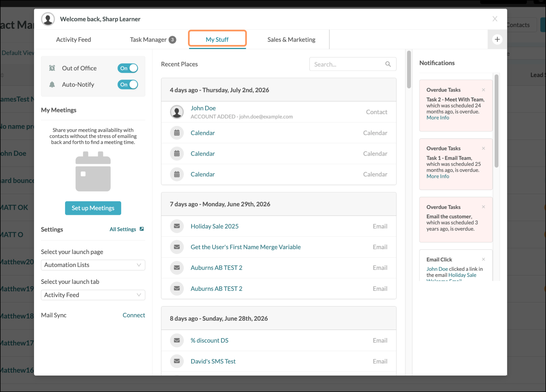
Task: Disable the Auto-Notify switch
Action: [x=128, y=85]
